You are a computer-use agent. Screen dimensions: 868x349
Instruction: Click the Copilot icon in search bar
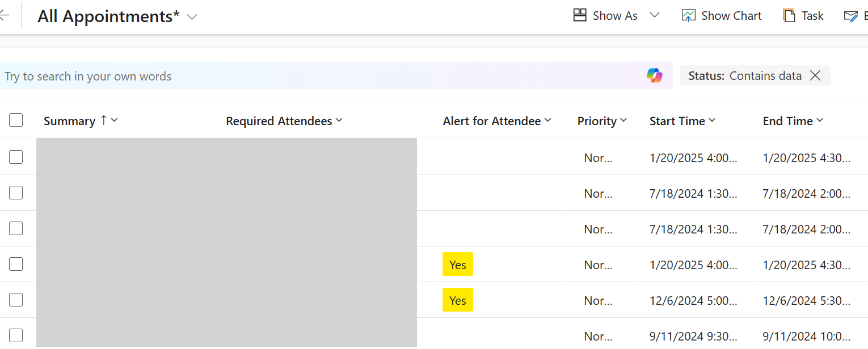click(x=654, y=75)
